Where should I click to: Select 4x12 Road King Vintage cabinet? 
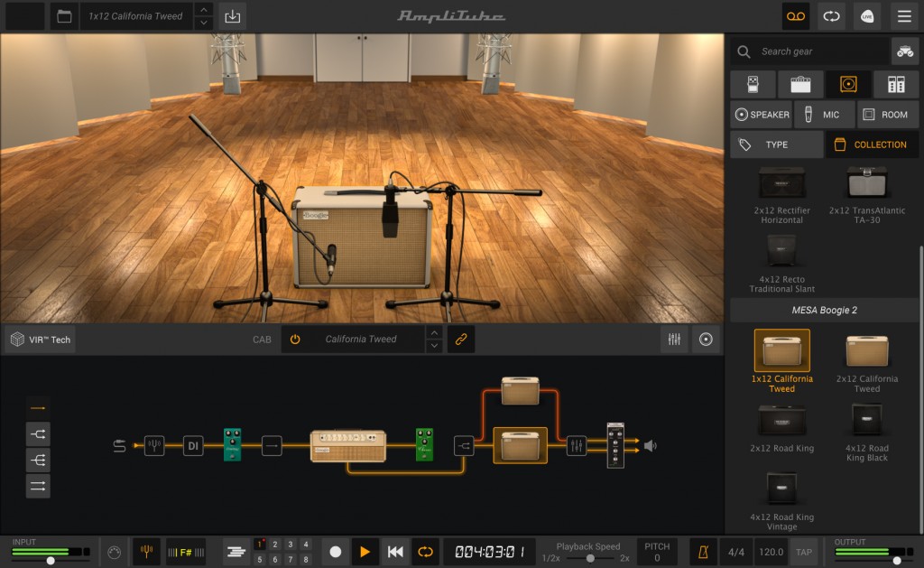coord(782,501)
